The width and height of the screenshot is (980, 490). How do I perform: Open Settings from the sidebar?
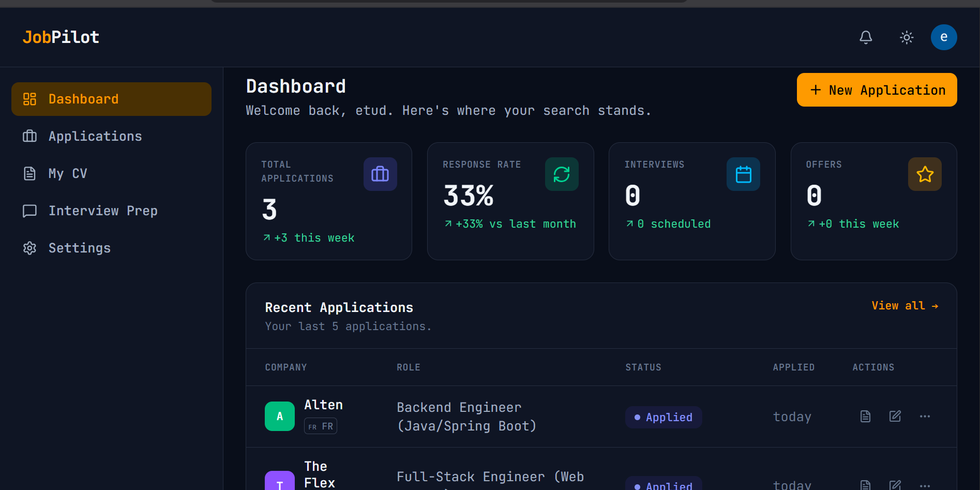[111, 248]
